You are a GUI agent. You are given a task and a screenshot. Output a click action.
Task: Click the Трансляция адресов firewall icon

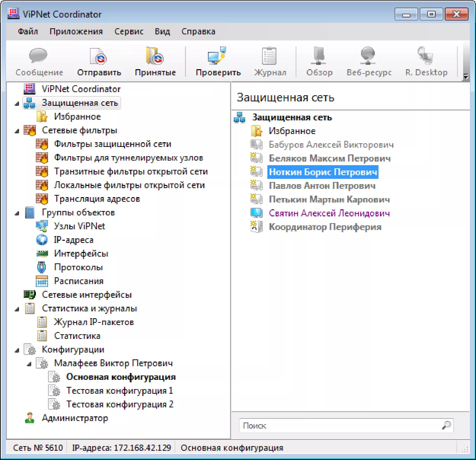(42, 199)
